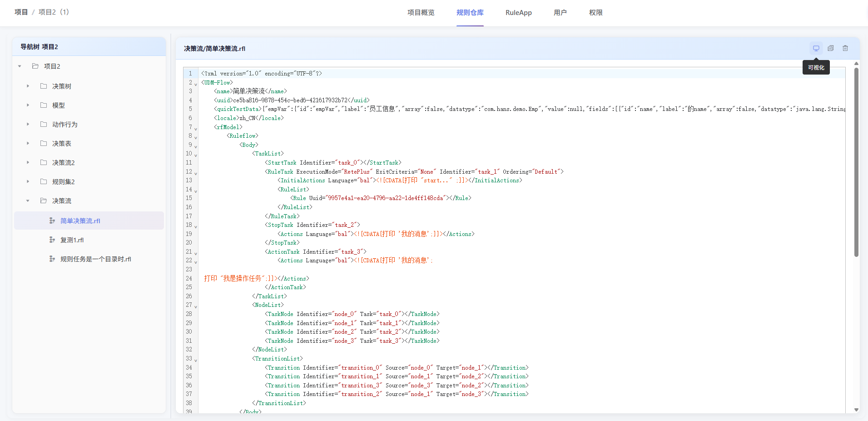
Task: Click the copy file icon in editor header
Action: pos(830,48)
